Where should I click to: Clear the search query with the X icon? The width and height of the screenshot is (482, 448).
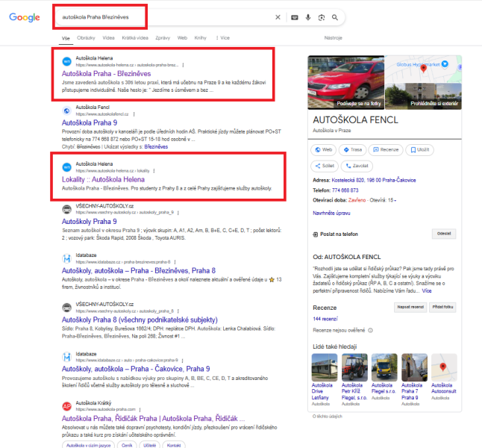coord(278,17)
